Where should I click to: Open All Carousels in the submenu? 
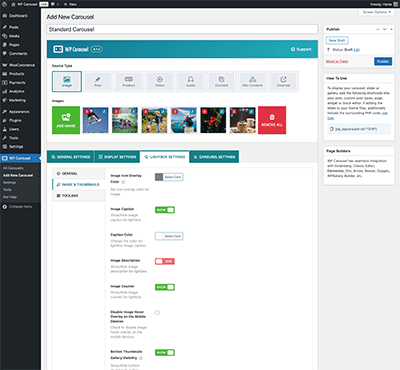tap(13, 168)
